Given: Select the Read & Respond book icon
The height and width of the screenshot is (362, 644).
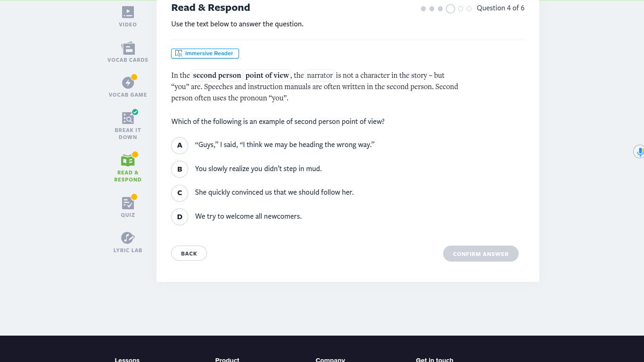Looking at the screenshot, I should [128, 160].
